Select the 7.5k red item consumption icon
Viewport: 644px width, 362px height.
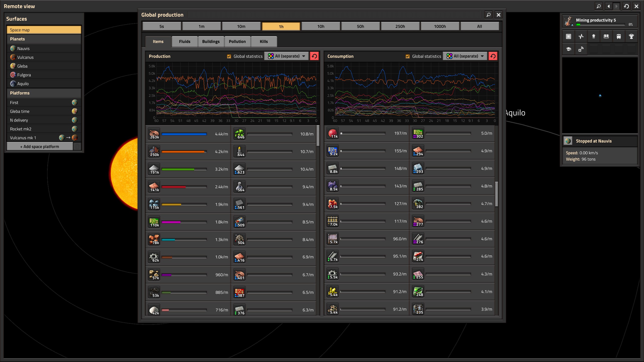coord(333,204)
